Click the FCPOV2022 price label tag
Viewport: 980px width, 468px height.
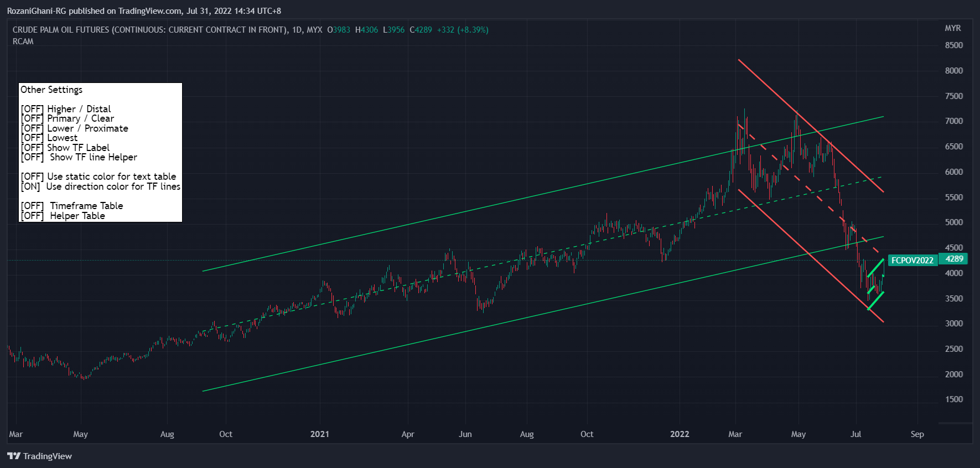tap(912, 260)
